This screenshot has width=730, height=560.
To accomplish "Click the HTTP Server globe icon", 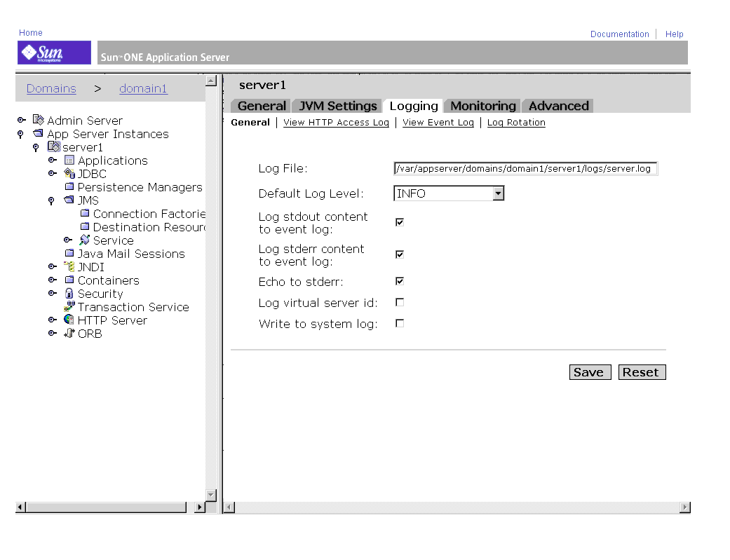I will (69, 320).
